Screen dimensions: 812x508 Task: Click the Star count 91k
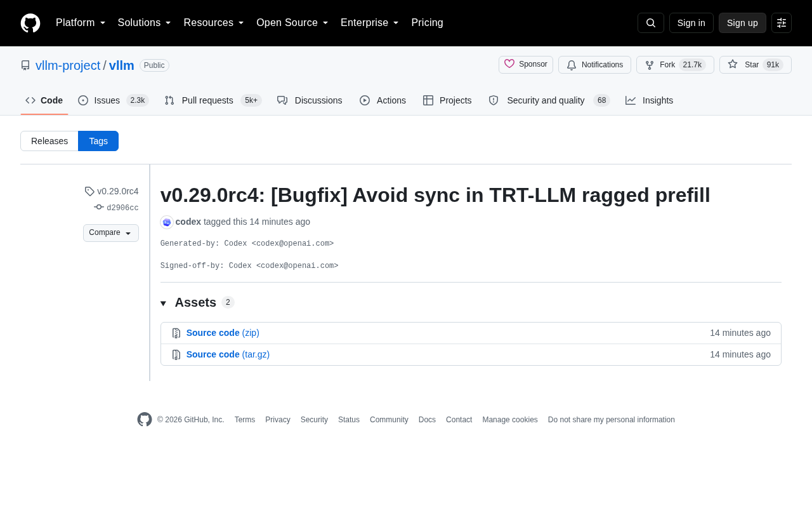pyautogui.click(x=773, y=65)
